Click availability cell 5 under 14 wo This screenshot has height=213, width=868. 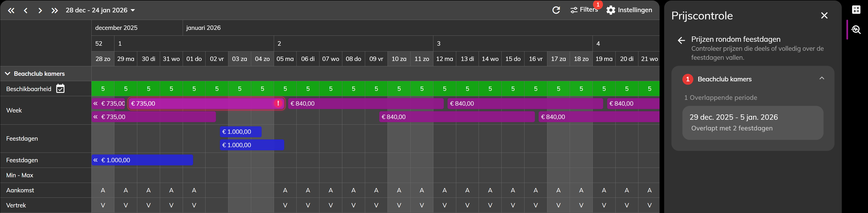(x=490, y=89)
